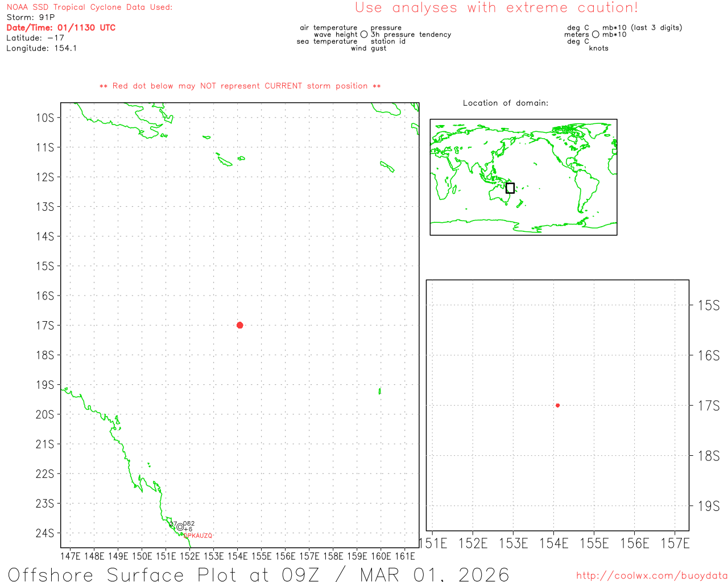Click the 154E longitude label on main map
This screenshot has width=728, height=582.
click(x=237, y=556)
